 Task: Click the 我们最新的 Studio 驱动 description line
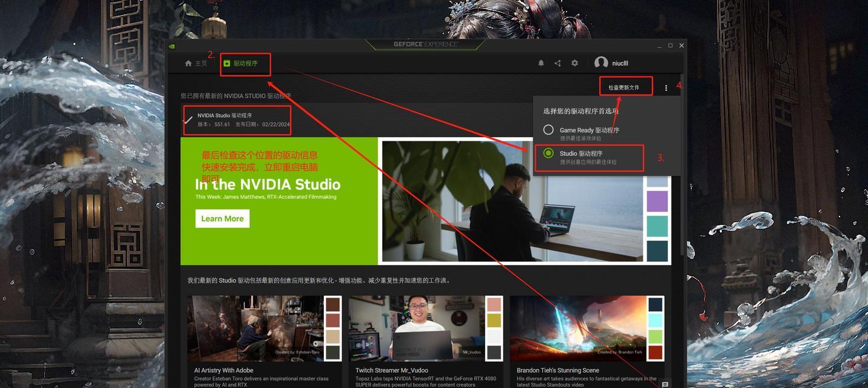click(318, 281)
